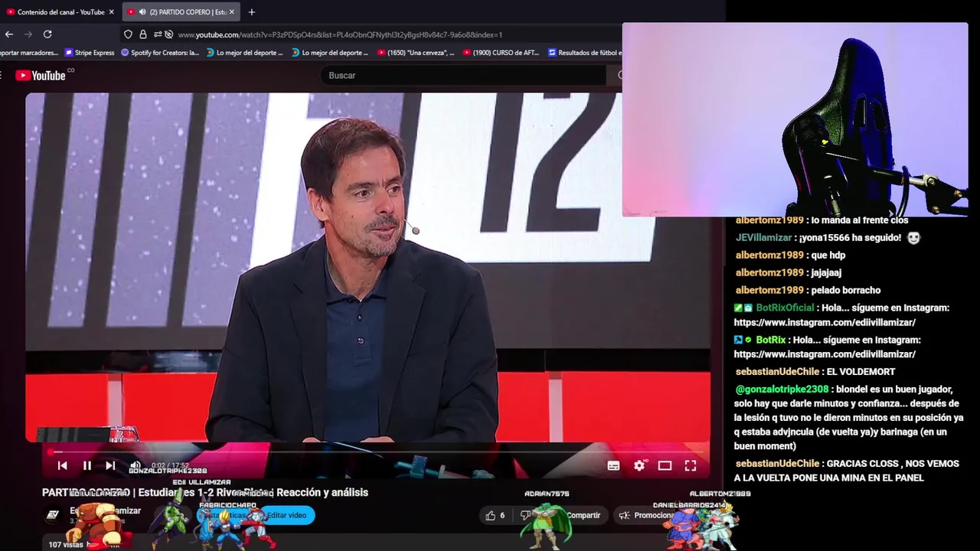The width and height of the screenshot is (980, 551).
Task: Click @gonzalotripke2308 mention in chat
Action: click(x=782, y=389)
